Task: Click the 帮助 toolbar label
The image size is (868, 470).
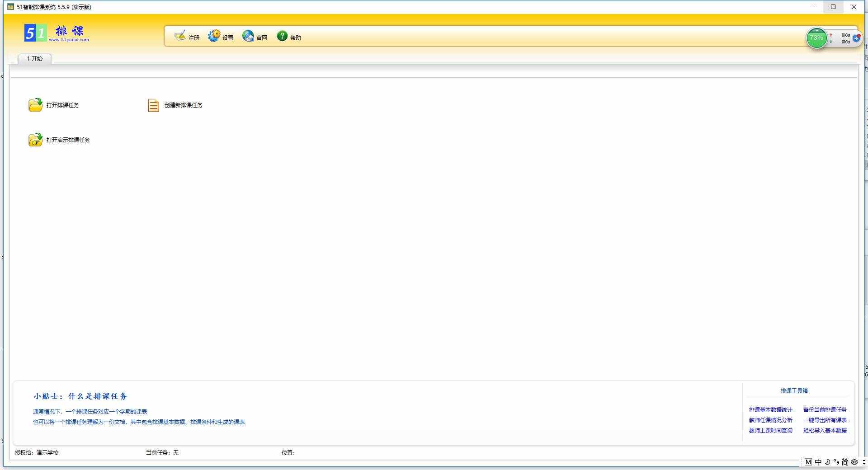Action: [x=296, y=38]
